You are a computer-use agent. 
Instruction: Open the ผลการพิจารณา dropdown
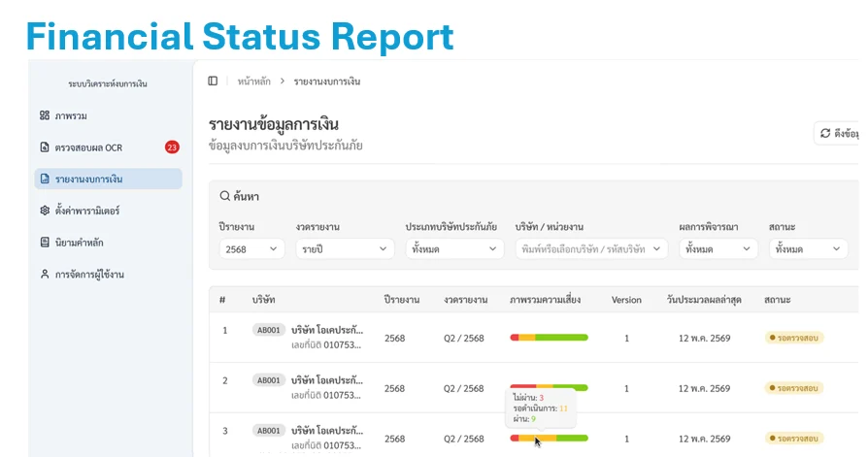[x=718, y=249]
